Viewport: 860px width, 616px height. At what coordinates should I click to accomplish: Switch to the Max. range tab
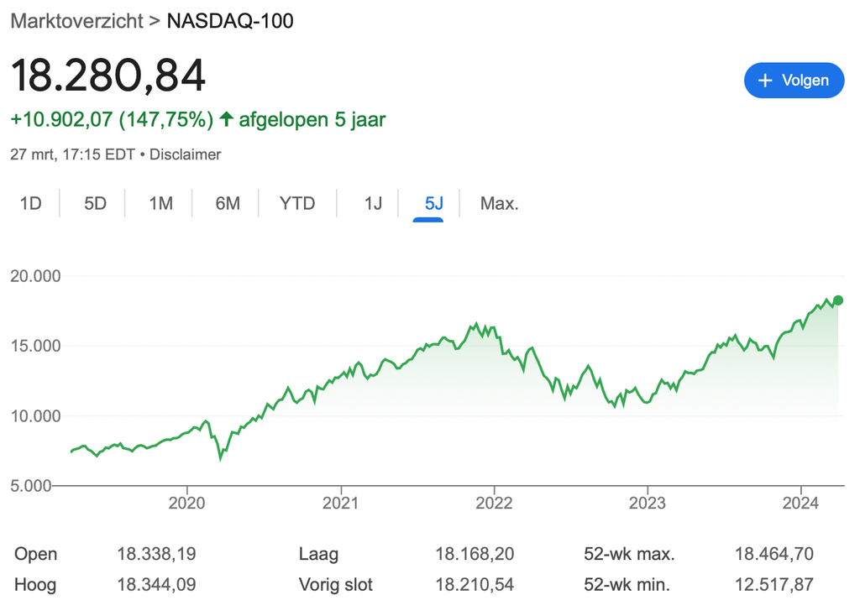pos(500,203)
